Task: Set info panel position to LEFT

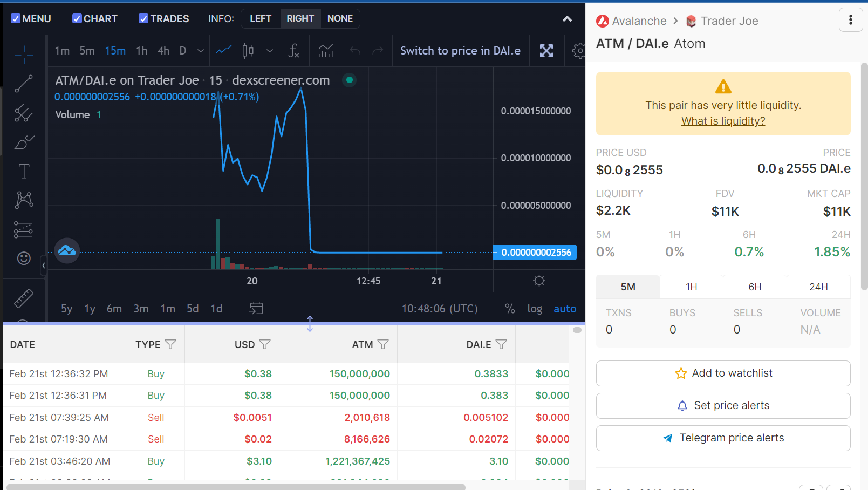Action: point(261,18)
